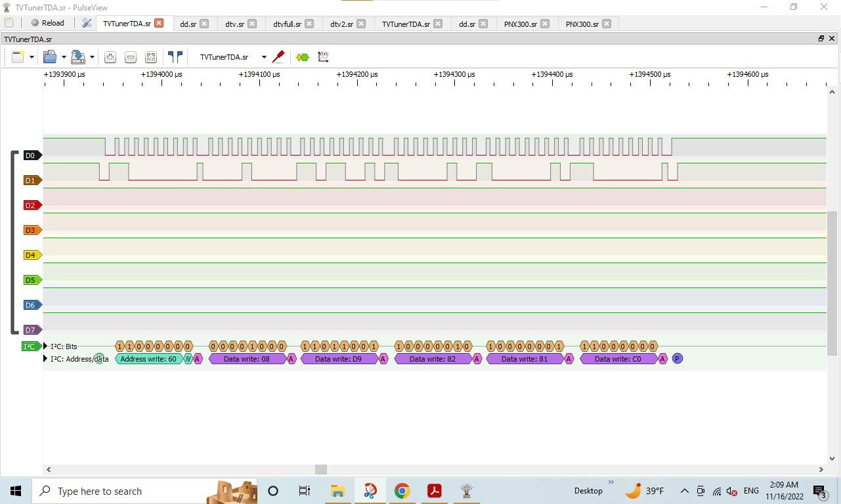Click the PulseView taskbar icon

coord(466,491)
